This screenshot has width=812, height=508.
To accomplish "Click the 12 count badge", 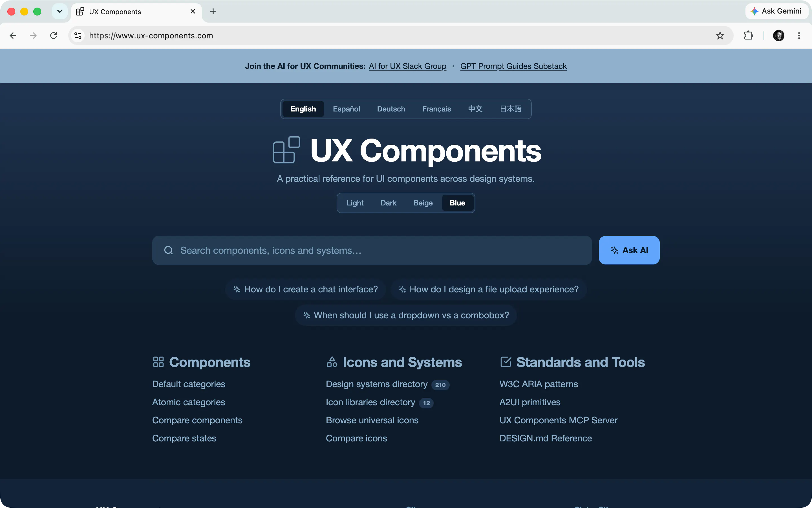I will [426, 403].
